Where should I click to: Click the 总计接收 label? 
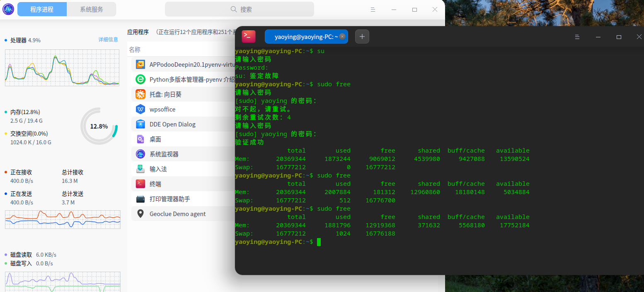click(x=73, y=172)
